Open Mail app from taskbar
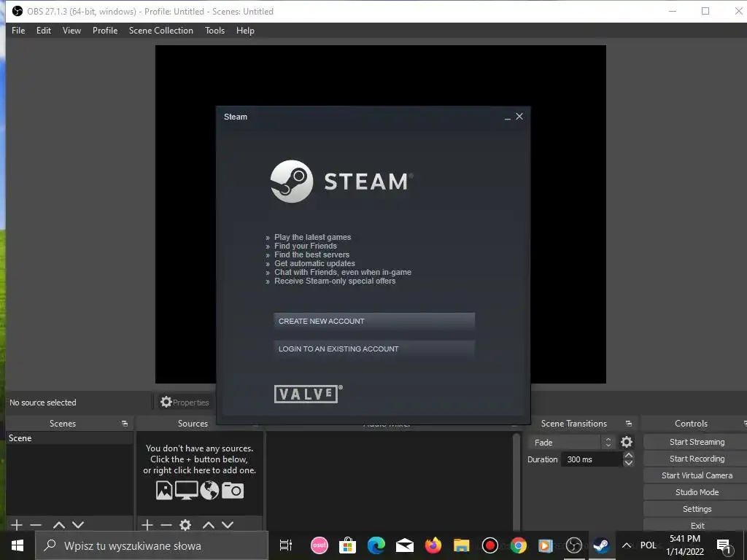Image resolution: width=747 pixels, height=560 pixels. click(404, 545)
